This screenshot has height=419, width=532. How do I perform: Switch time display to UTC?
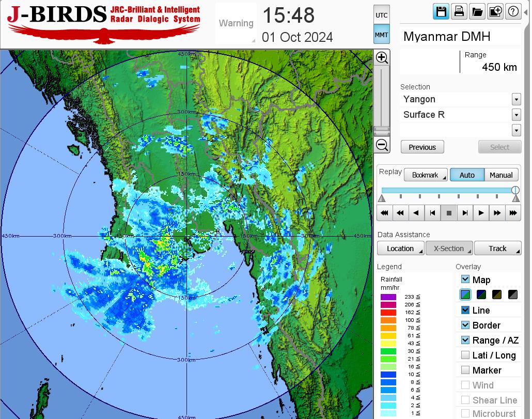[x=381, y=15]
